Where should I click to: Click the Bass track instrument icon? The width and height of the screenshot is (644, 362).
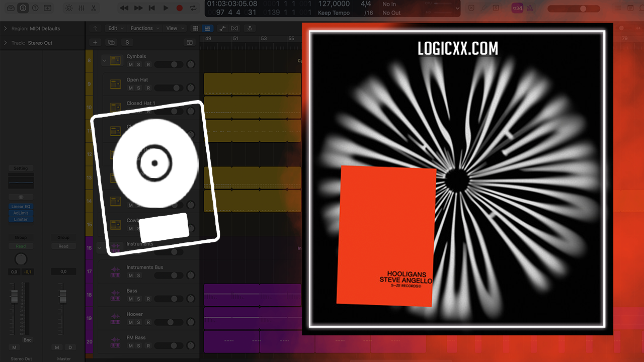click(x=116, y=295)
